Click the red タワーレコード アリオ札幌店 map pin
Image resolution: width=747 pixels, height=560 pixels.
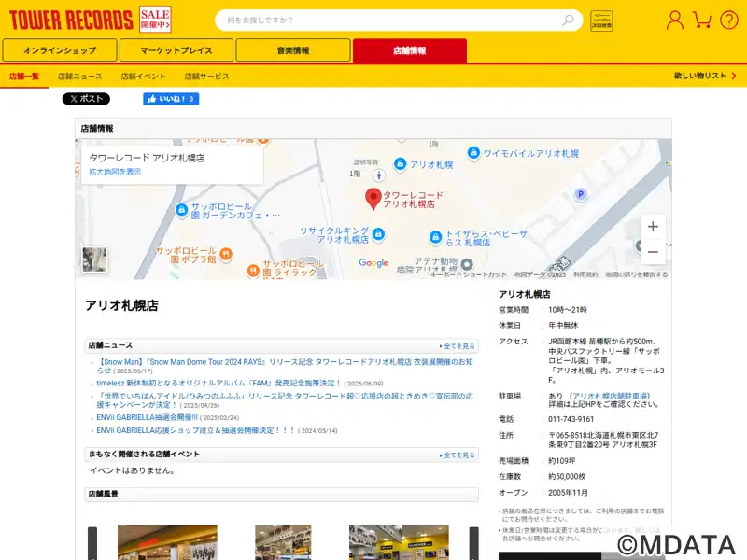373,199
